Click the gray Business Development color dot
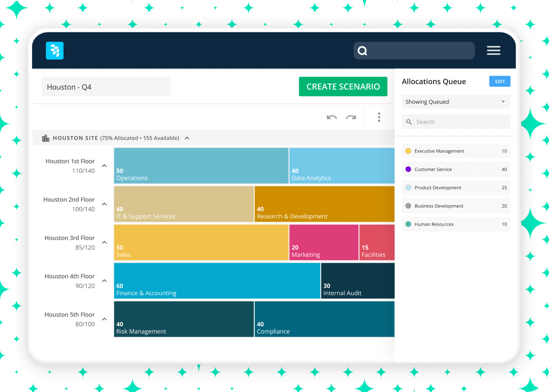This screenshot has height=392, width=549. tap(408, 206)
